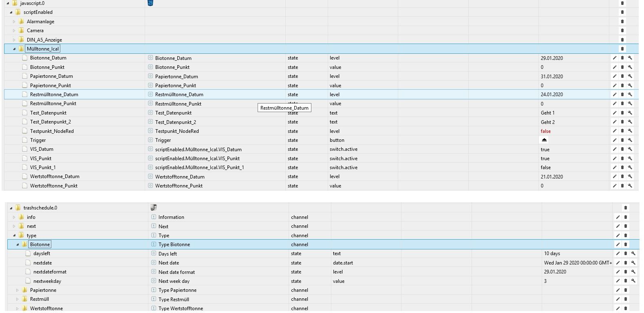Click the 'Geht 2' value

coord(547,122)
